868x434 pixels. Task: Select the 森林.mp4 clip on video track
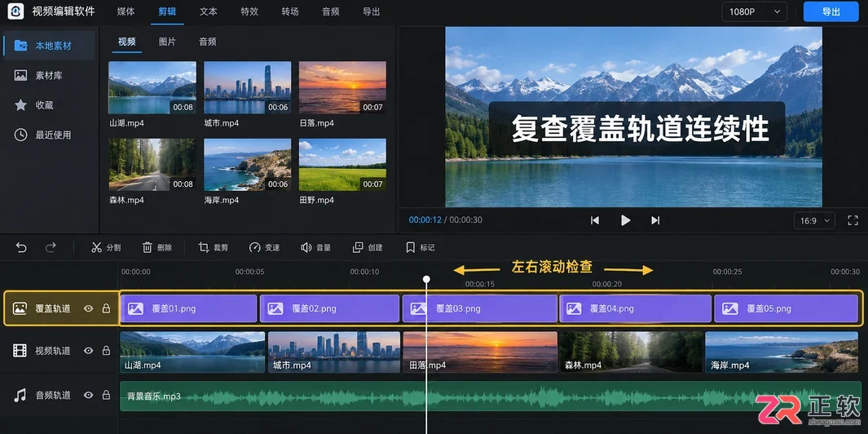click(x=632, y=352)
